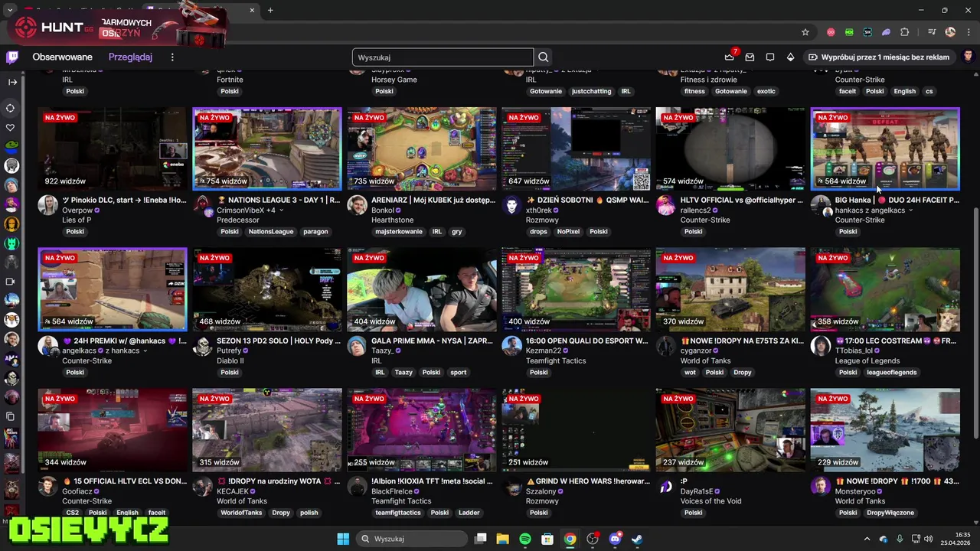Open Twitch more options three-dot menu
980x551 pixels.
pyautogui.click(x=172, y=57)
